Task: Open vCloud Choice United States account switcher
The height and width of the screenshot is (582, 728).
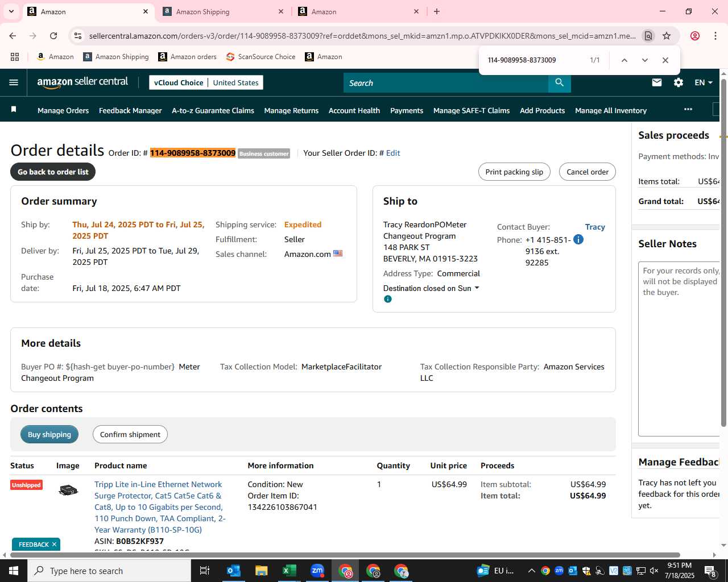Action: (x=206, y=82)
